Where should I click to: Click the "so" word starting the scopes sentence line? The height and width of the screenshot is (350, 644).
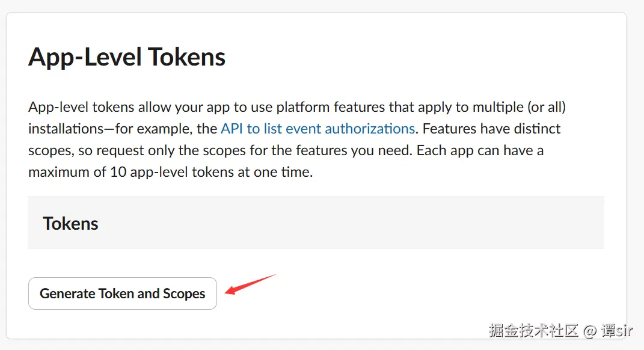click(x=79, y=150)
